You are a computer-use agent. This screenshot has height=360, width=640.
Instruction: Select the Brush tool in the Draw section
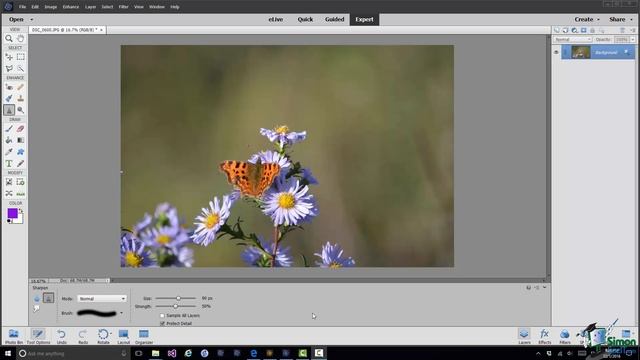[9, 129]
